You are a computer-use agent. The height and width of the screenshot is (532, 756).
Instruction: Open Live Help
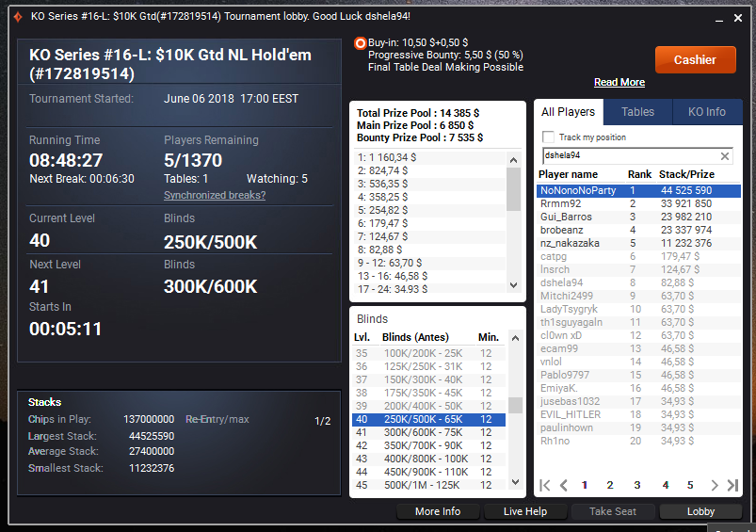click(x=525, y=511)
